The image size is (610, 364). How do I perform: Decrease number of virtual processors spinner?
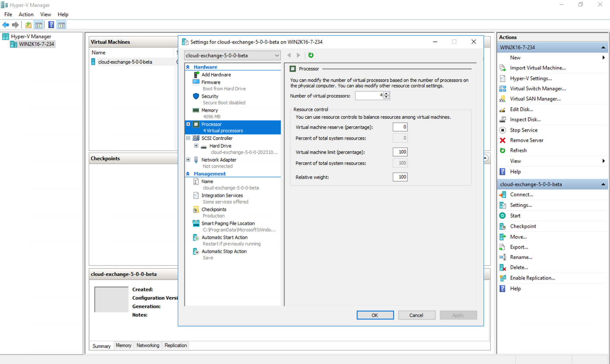[x=386, y=97]
